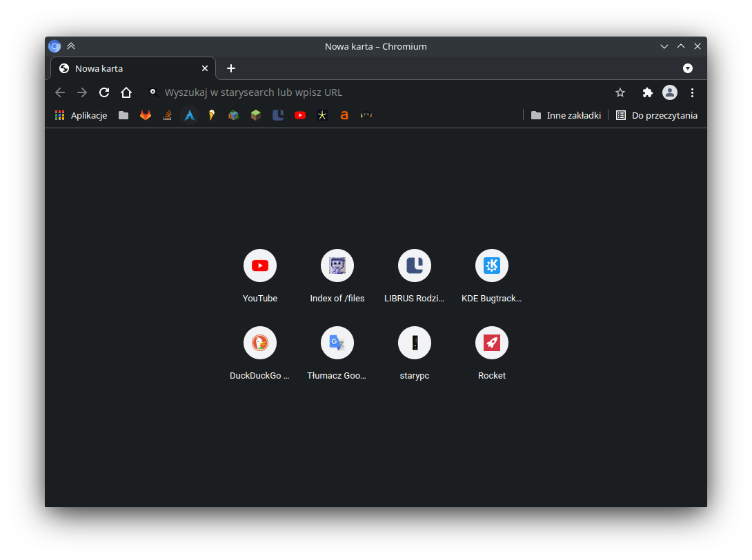Open the user profile avatar menu

coord(670,92)
